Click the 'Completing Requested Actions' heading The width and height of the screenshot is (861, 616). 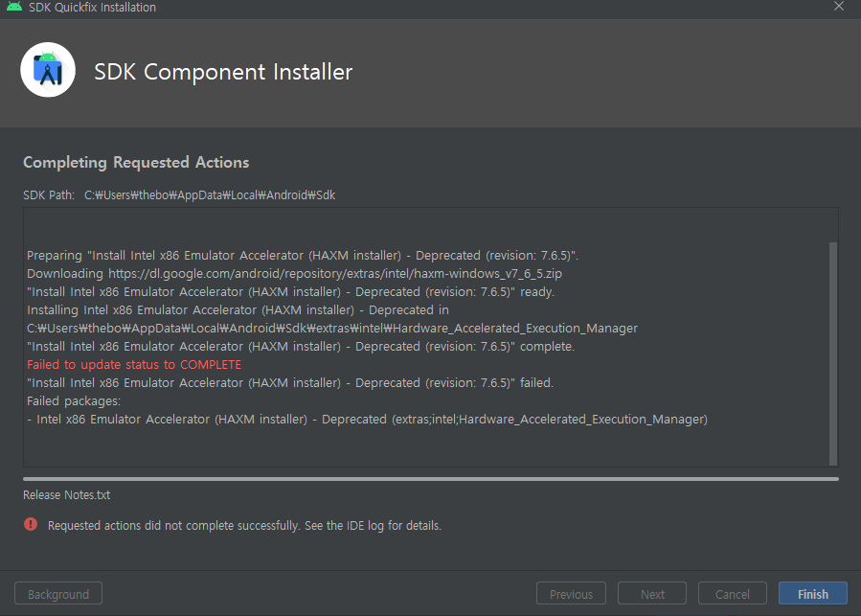tap(136, 163)
